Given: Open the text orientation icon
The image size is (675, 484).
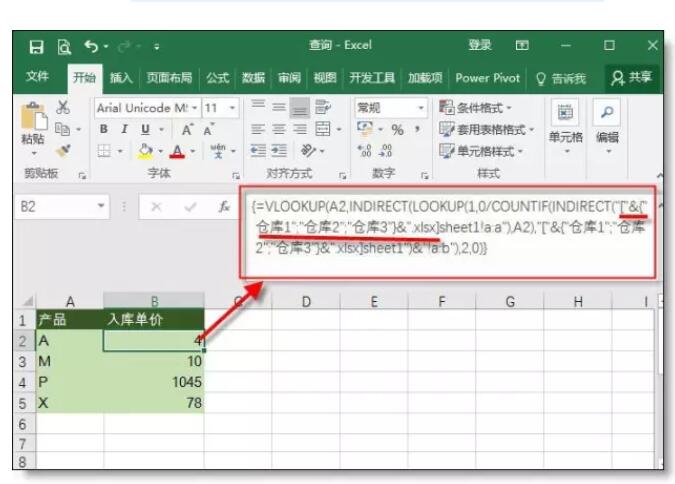Looking at the screenshot, I should 309,151.
